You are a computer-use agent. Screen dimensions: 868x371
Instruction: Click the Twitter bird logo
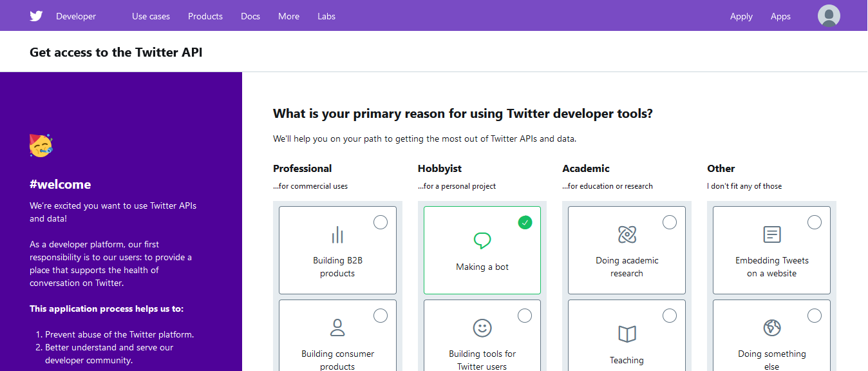[x=36, y=16]
